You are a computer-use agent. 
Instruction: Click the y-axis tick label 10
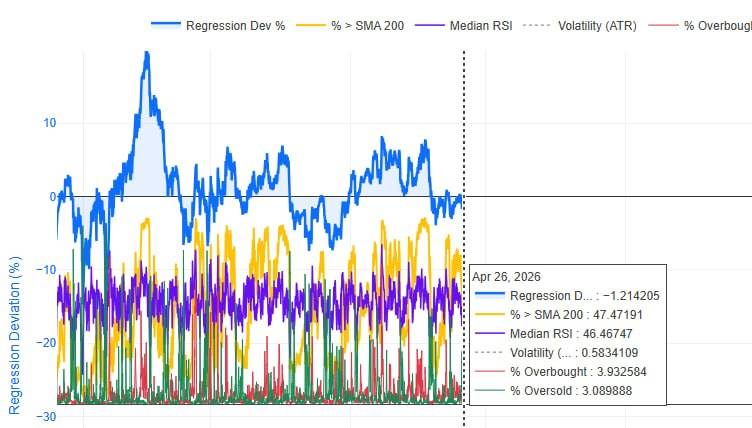[50, 123]
